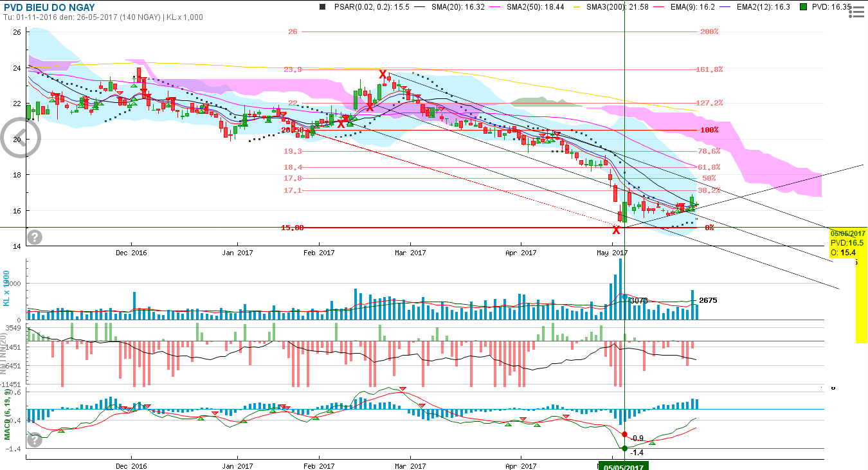Click the 18.4 Fibonacci price label

coord(293,167)
